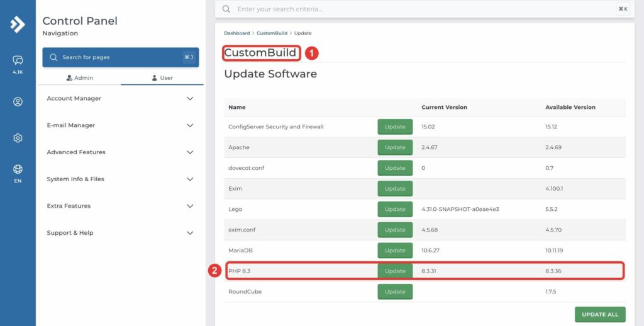The image size is (644, 326).
Task: Click the 'Enter your search criteria' field
Action: click(x=425, y=9)
